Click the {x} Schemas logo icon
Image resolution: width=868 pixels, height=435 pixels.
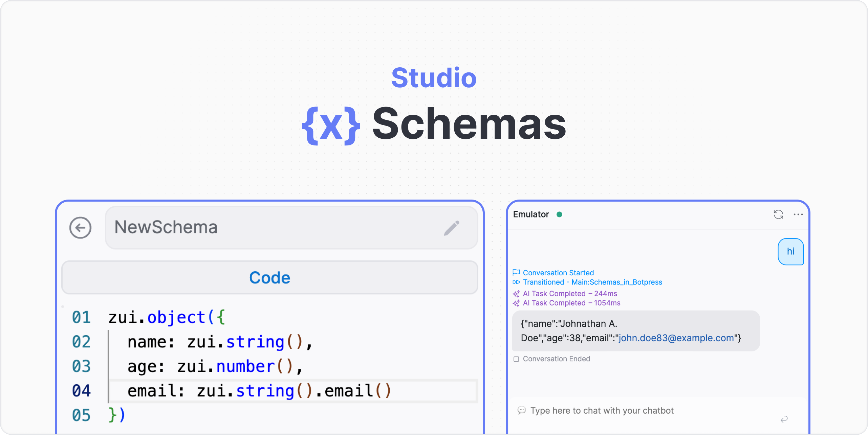click(x=331, y=125)
